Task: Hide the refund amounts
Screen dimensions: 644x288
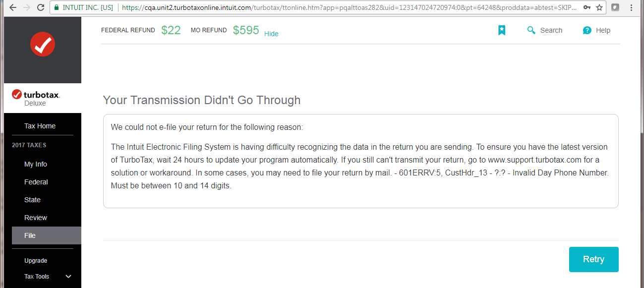Action: pos(271,34)
